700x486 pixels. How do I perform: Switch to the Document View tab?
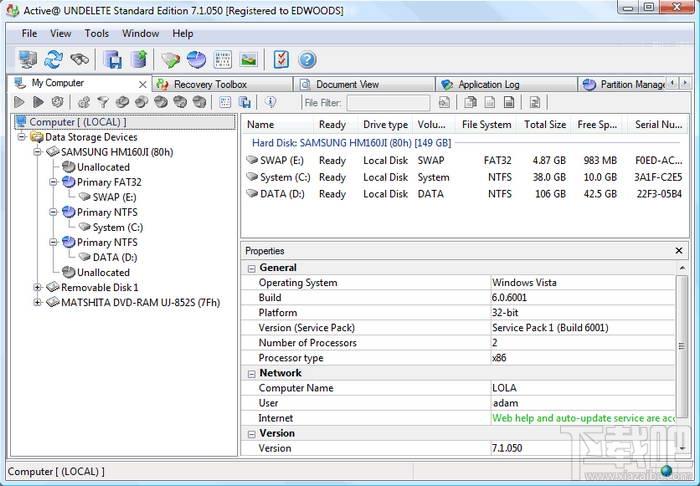[364, 84]
